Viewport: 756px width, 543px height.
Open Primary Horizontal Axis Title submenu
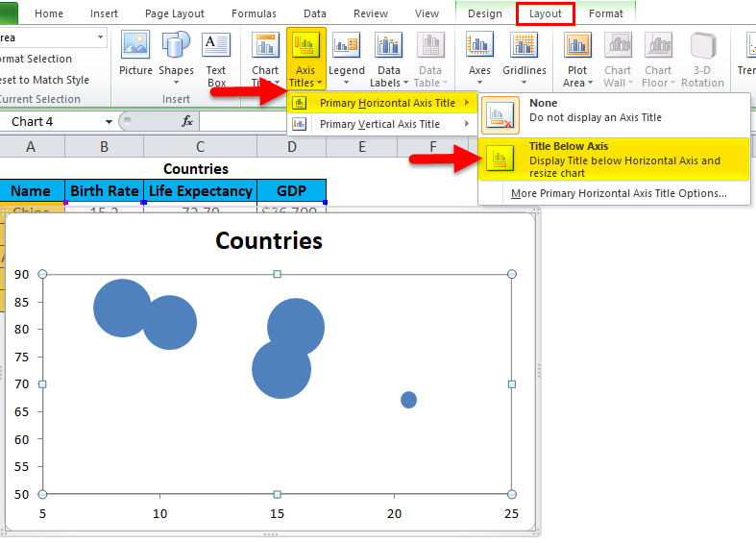coord(382,103)
